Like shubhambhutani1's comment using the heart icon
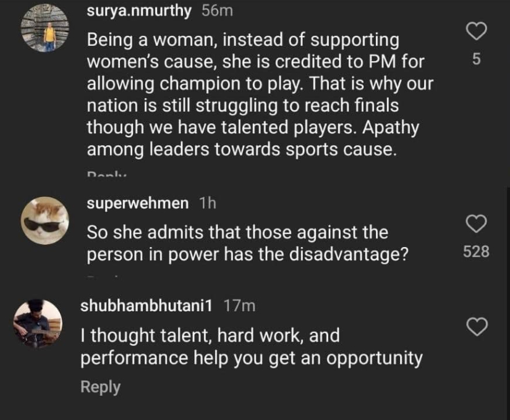Viewport: 510px width, 420px height. 475,327
